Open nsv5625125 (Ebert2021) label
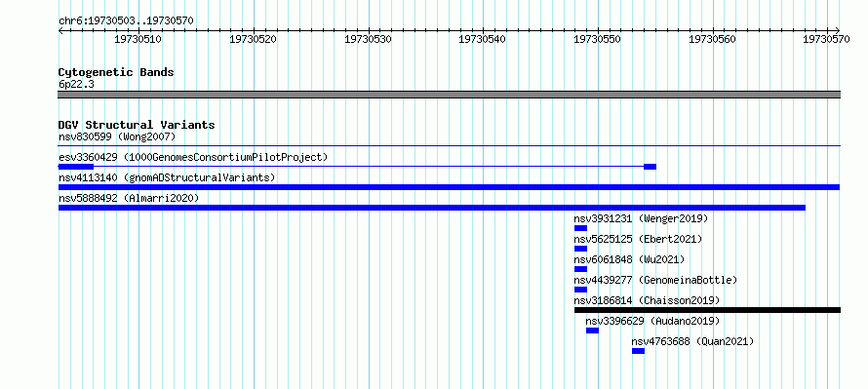The image size is (868, 389). click(x=638, y=239)
